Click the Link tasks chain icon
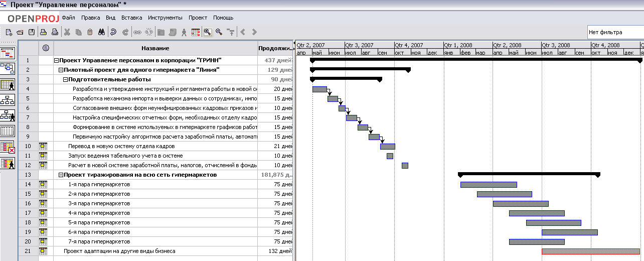Screen dimensions: 644x261 137,32
